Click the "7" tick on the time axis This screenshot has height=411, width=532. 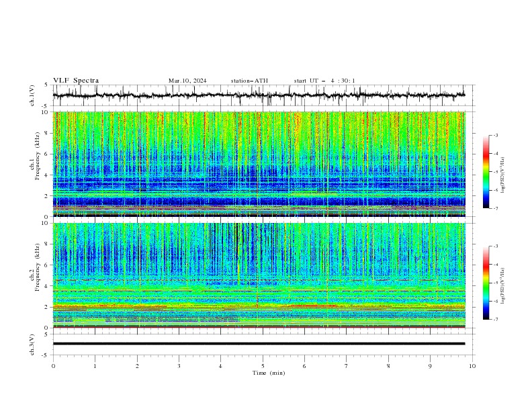[347, 366]
